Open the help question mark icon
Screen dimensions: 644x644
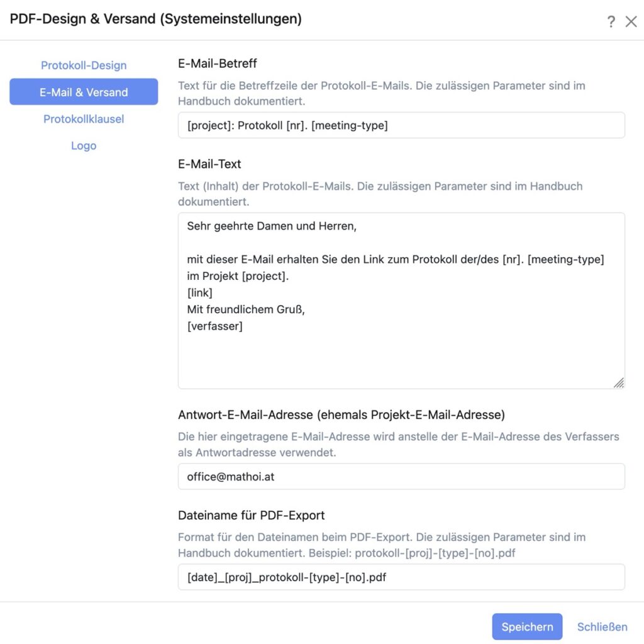tap(611, 21)
